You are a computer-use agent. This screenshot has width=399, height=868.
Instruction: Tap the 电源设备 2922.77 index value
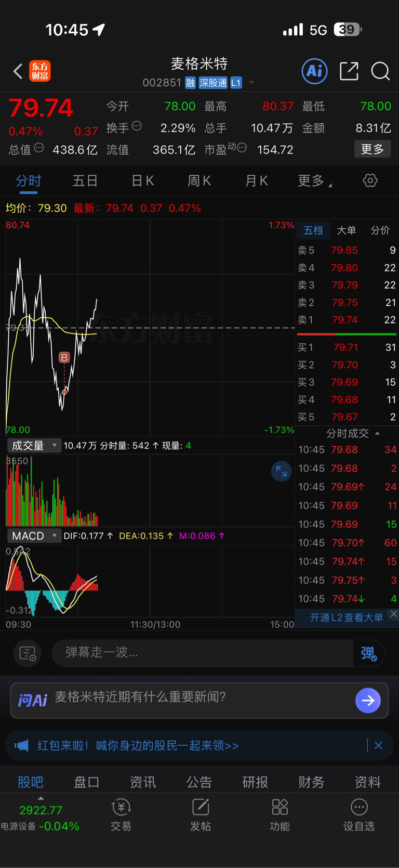pos(41,810)
